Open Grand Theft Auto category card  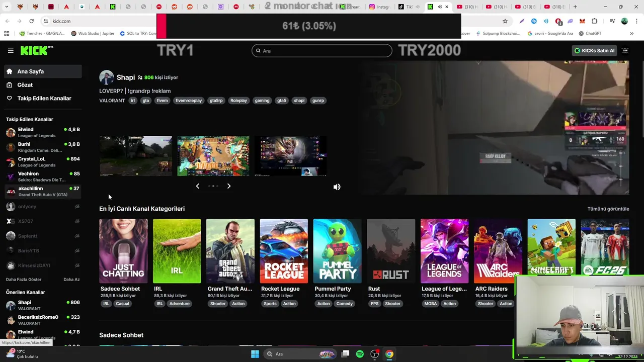click(x=230, y=251)
